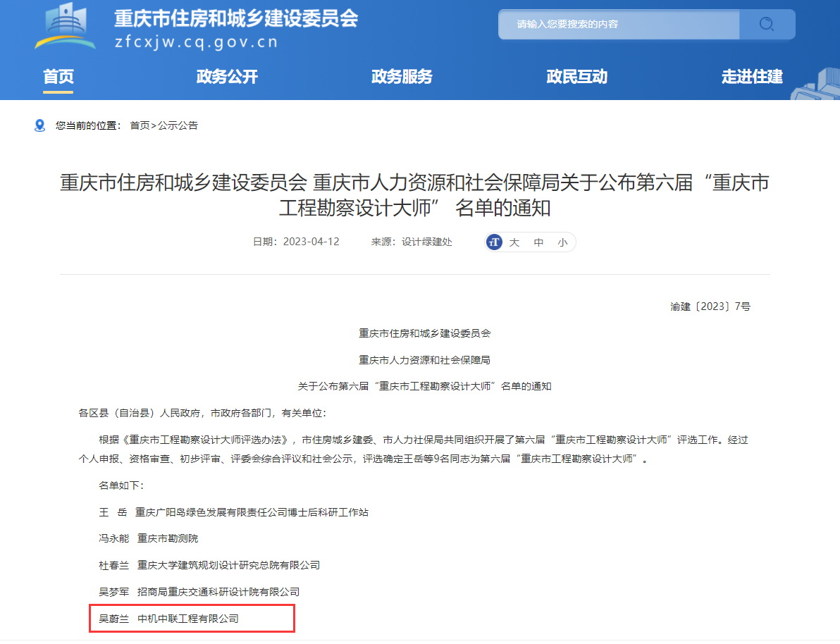Click the circular fT font-size icon

pyautogui.click(x=493, y=242)
